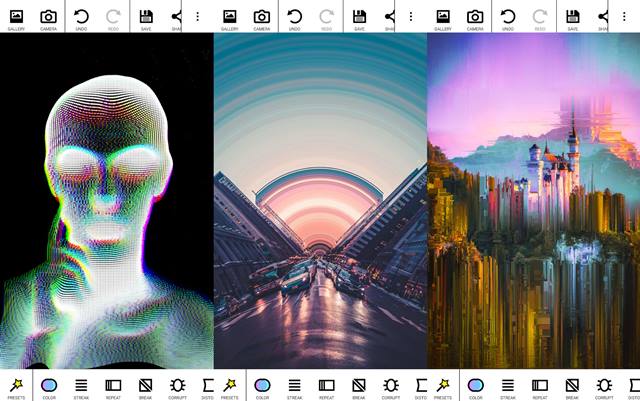The width and height of the screenshot is (640, 401).
Task: Open Gallery in the mannequin head screen
Action: click(16, 20)
